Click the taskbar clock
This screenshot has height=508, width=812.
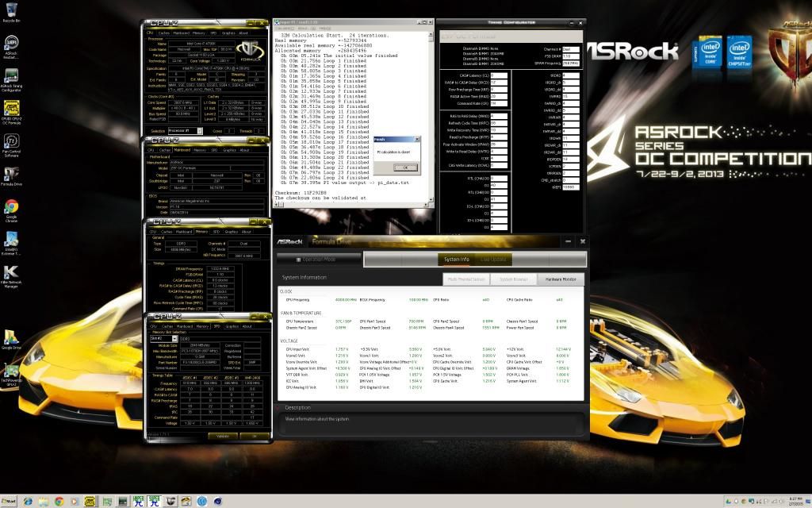[795, 502]
